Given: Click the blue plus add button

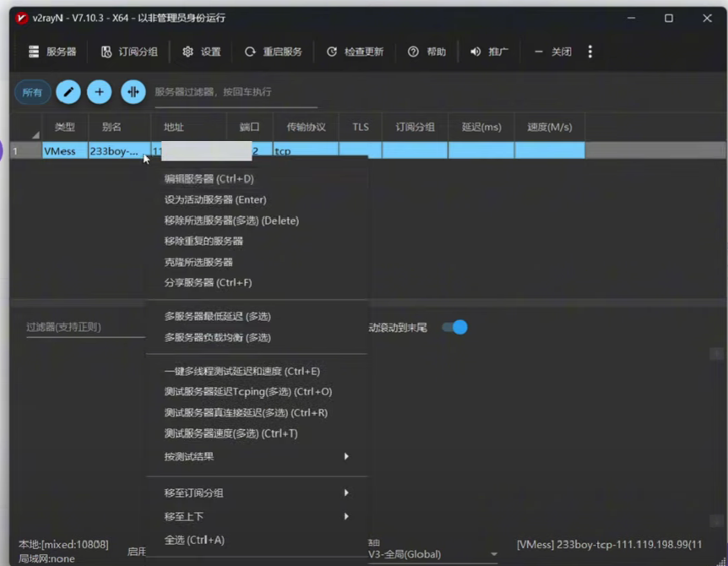Looking at the screenshot, I should (100, 92).
